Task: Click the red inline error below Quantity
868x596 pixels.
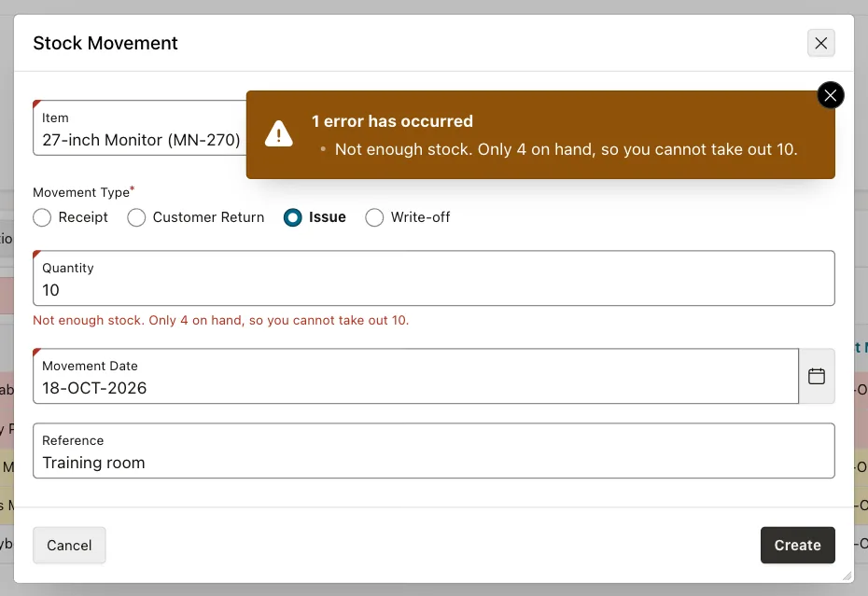Action: [221, 321]
